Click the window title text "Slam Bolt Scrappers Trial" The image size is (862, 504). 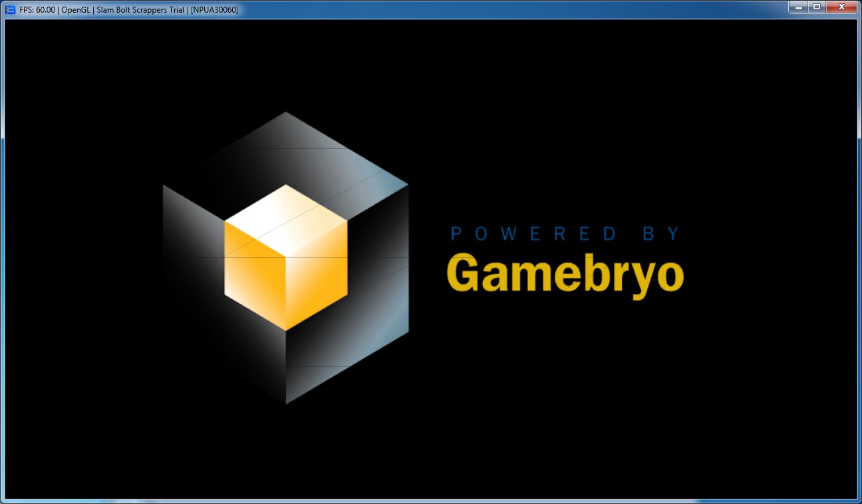coord(140,10)
